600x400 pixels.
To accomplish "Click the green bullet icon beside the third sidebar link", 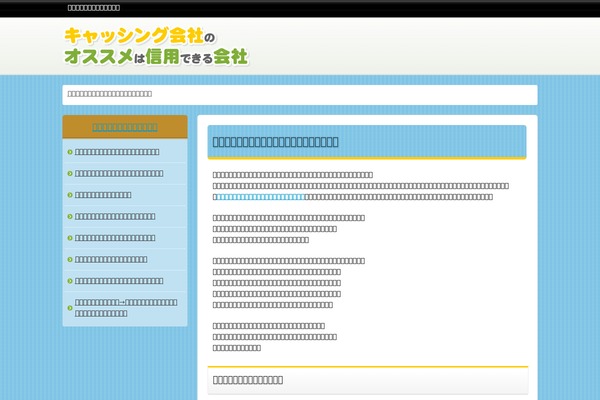I will coord(69,195).
